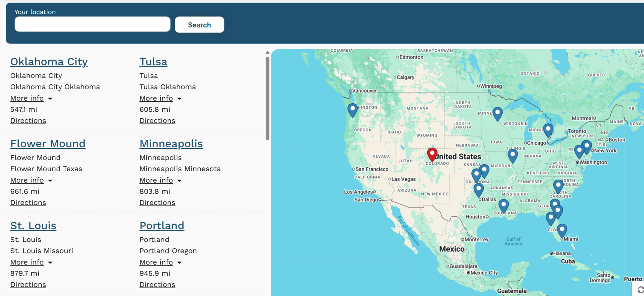644x296 pixels.
Task: Open the Minneapolis location title link
Action: (171, 144)
